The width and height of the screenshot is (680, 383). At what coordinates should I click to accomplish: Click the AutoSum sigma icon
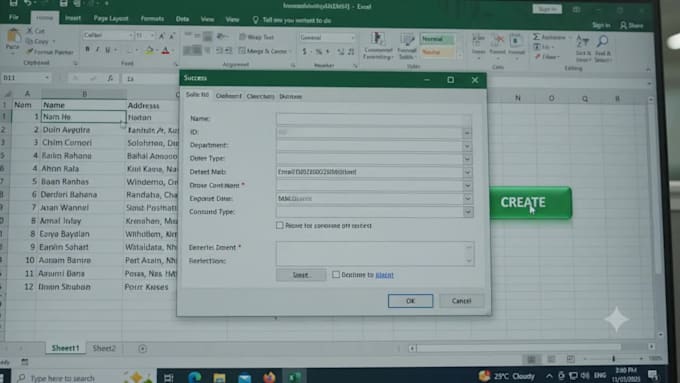(x=536, y=37)
